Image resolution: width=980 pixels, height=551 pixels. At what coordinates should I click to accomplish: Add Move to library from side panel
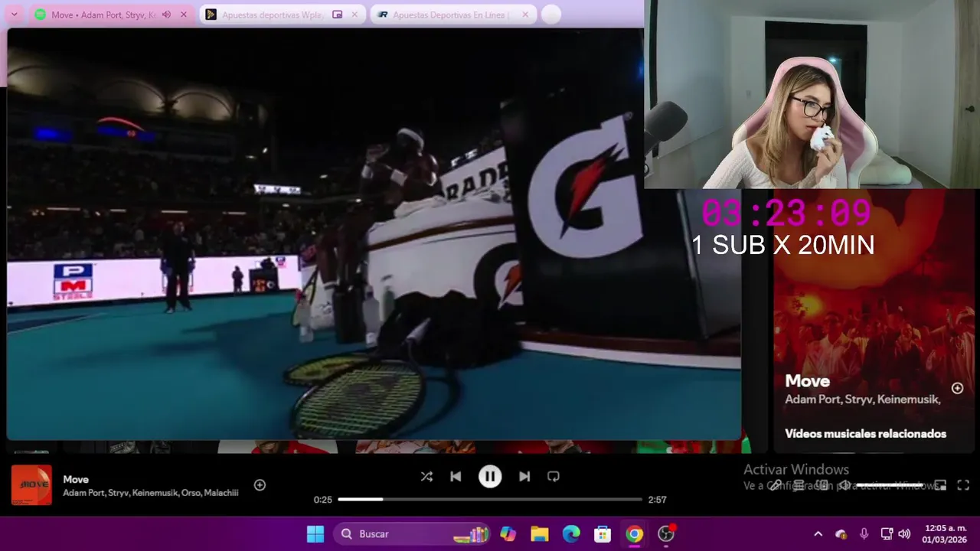(957, 388)
